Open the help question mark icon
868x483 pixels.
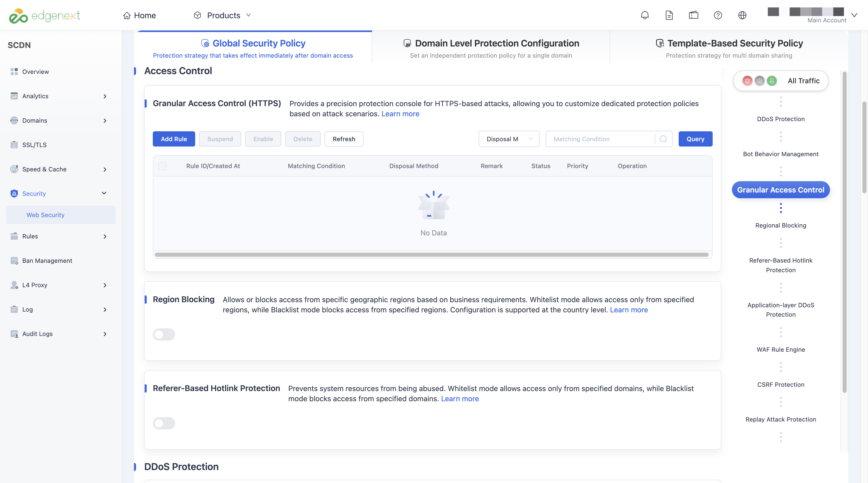[718, 15]
